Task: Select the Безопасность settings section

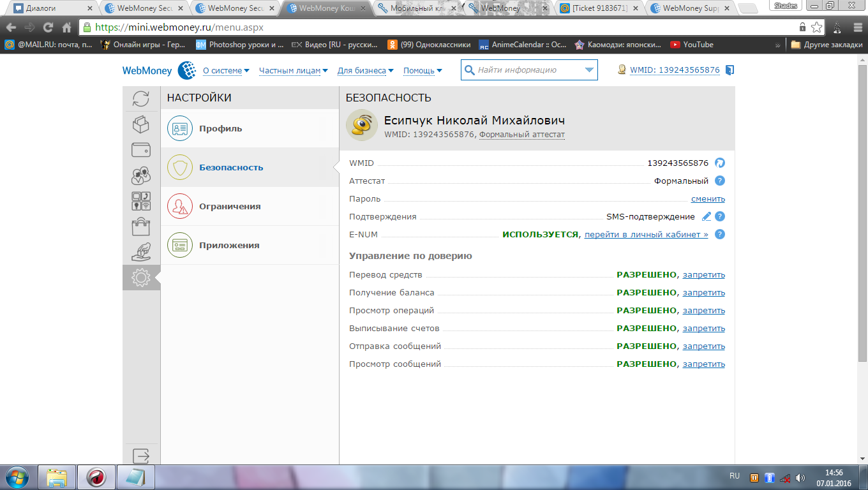Action: [250, 167]
